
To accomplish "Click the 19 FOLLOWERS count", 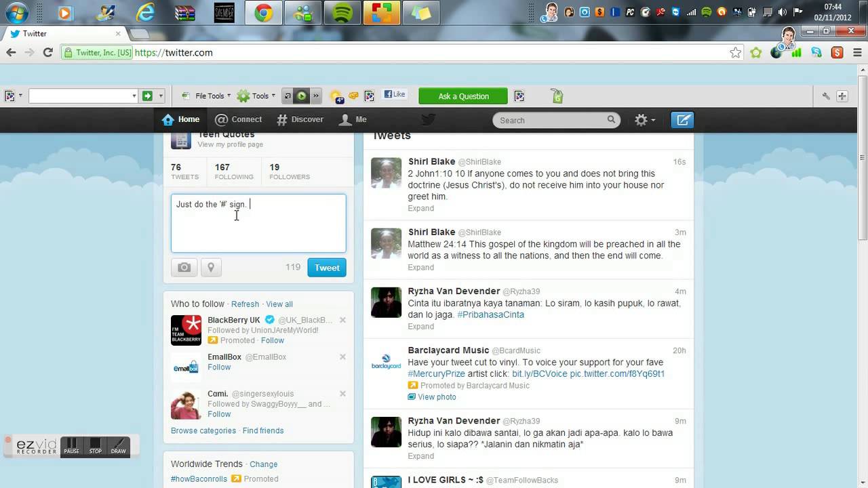I will pos(290,171).
